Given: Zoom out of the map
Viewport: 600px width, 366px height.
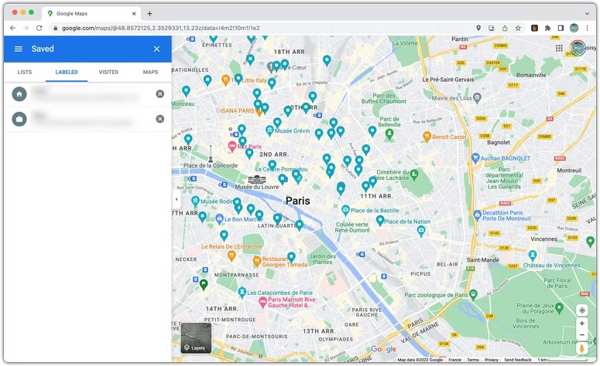Looking at the screenshot, I should pos(582,335).
